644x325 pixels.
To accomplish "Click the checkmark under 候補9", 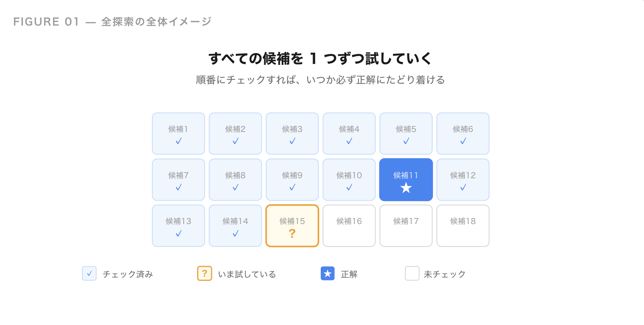I will point(292,188).
